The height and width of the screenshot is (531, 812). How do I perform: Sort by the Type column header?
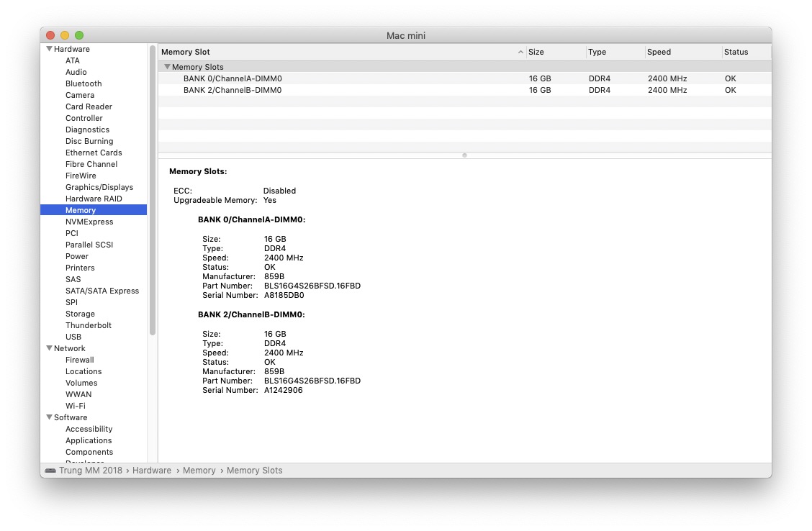pyautogui.click(x=615, y=52)
